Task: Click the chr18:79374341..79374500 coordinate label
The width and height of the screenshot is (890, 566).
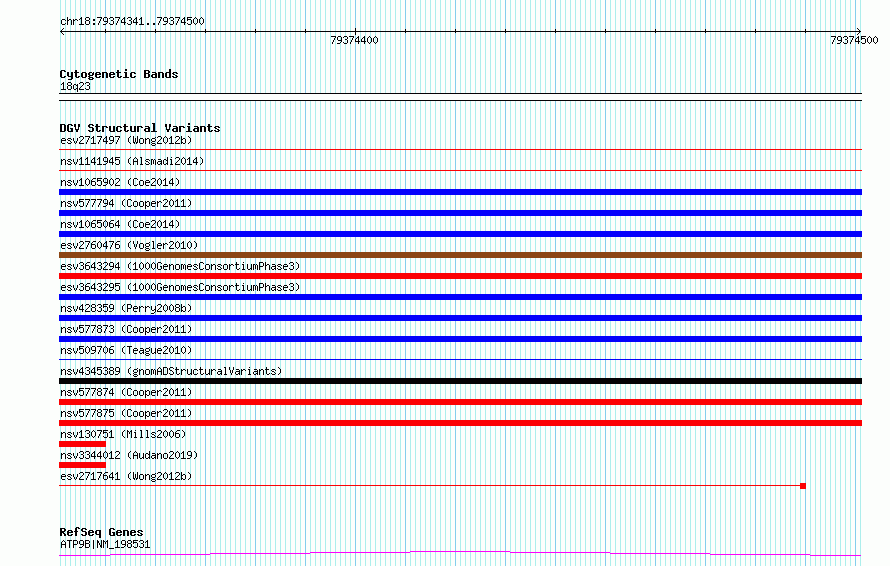Action: (x=132, y=21)
